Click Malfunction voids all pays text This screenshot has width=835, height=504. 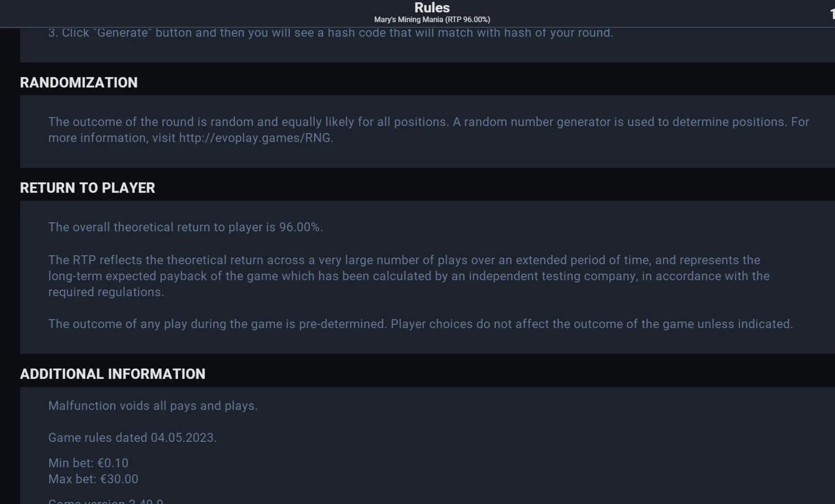click(153, 406)
